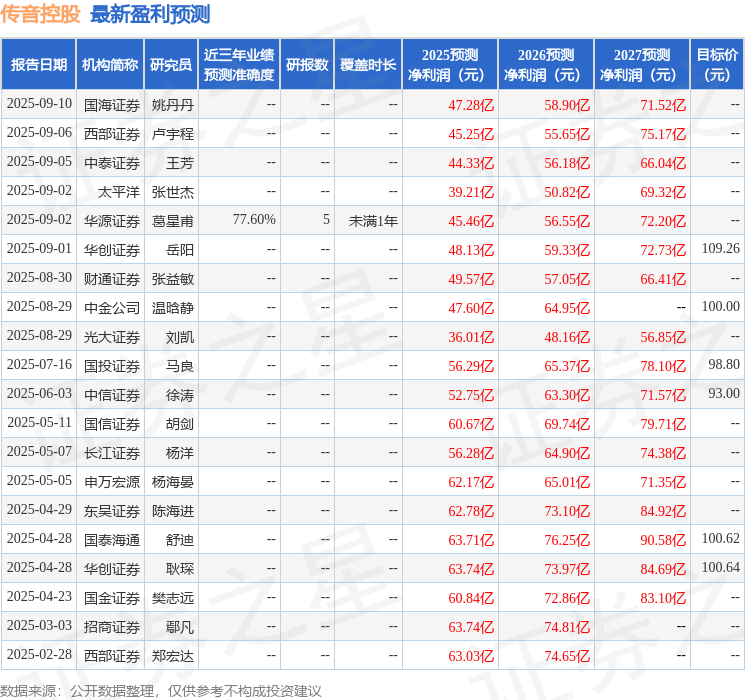Click 申万宏源 institution cell
This screenshot has height=700, width=745.
(x=112, y=482)
